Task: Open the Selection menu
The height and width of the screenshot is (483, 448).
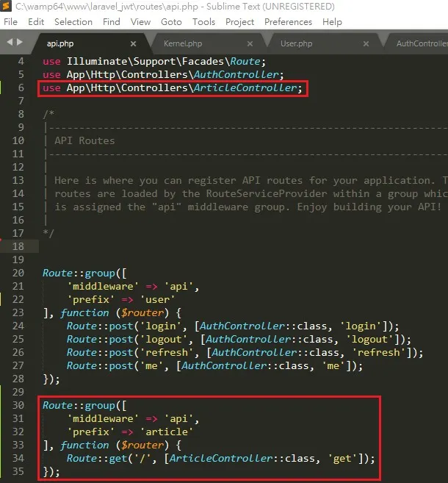Action: [x=73, y=22]
